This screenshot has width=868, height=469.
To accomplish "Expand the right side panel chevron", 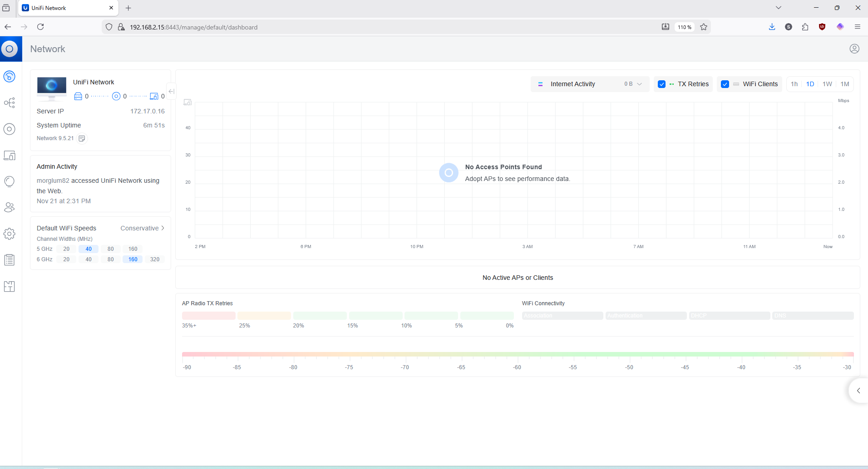I will (858, 391).
